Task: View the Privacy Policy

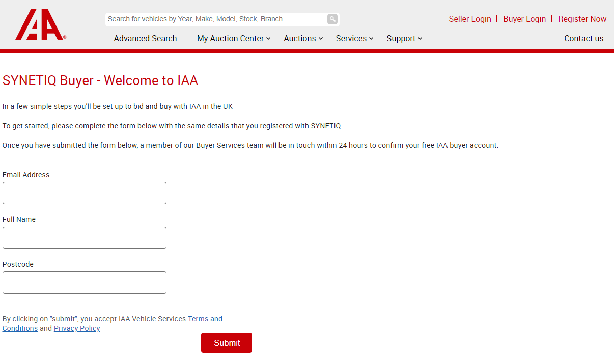Action: (77, 328)
